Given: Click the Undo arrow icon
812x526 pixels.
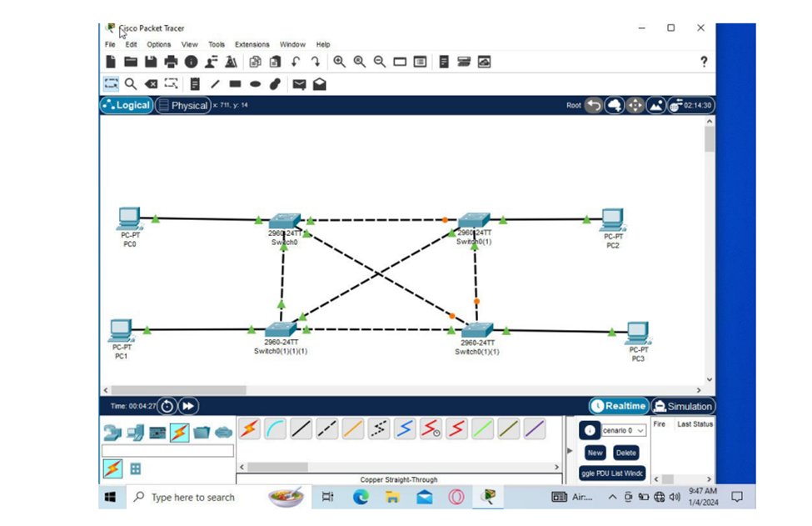Looking at the screenshot, I should (295, 63).
